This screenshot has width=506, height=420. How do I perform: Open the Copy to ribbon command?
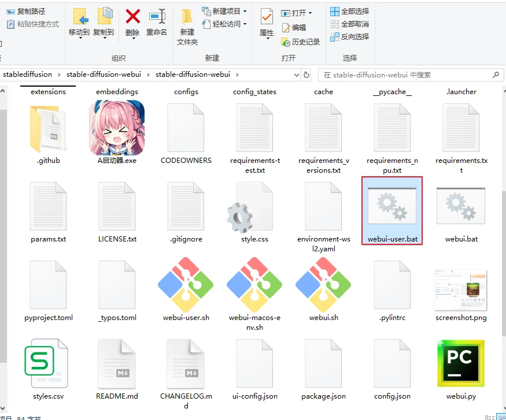tap(104, 23)
